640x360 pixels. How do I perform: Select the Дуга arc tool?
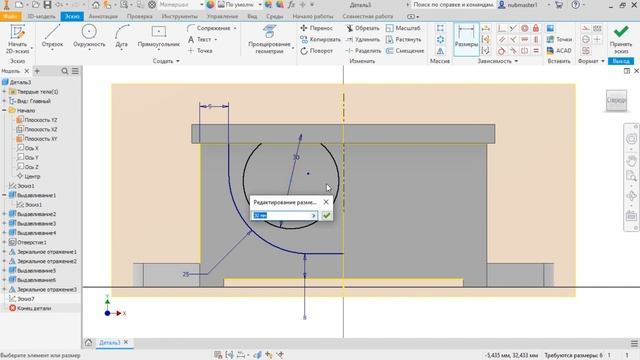tap(121, 37)
